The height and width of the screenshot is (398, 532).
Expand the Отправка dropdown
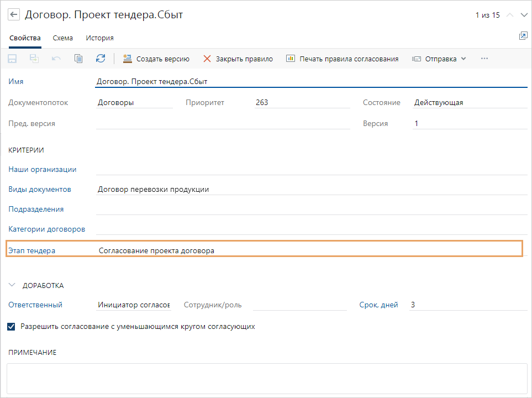[439, 59]
